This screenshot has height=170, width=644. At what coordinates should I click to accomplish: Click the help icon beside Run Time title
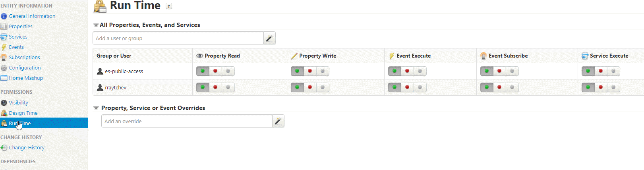tap(169, 6)
